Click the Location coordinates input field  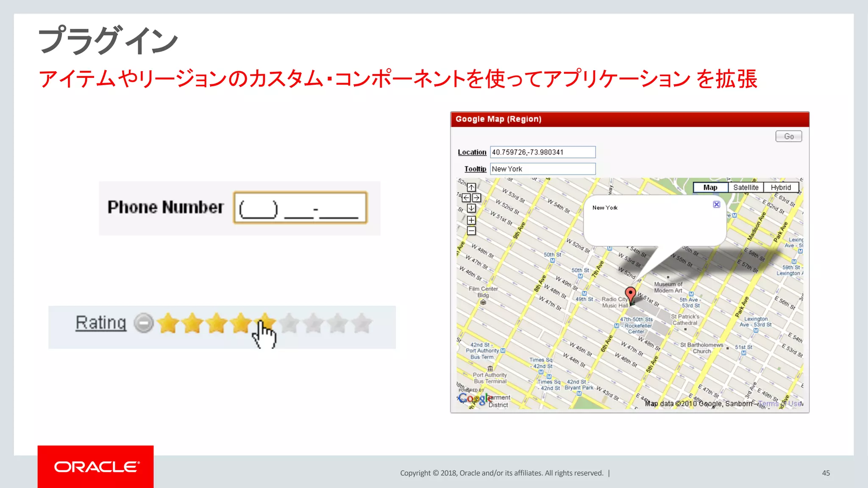(x=543, y=152)
